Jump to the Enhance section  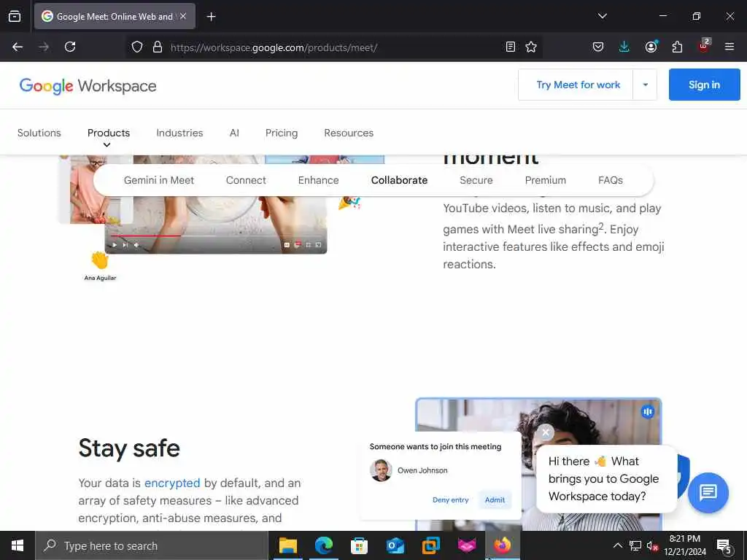tap(318, 181)
